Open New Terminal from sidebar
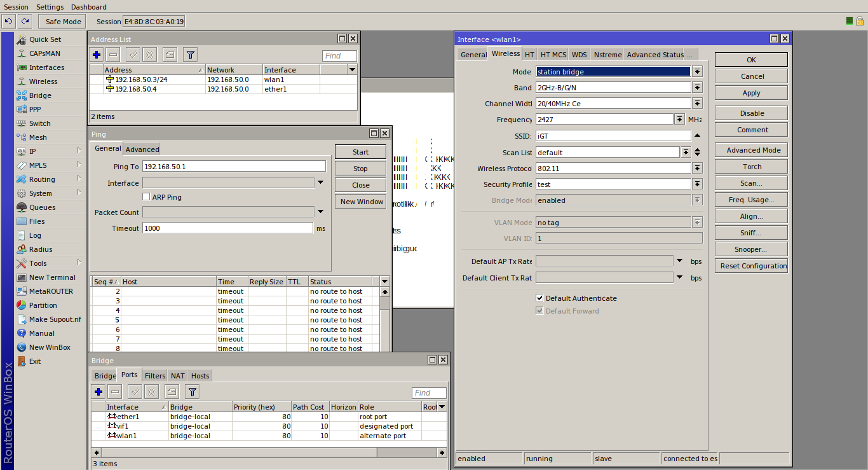This screenshot has width=868, height=470. click(51, 277)
